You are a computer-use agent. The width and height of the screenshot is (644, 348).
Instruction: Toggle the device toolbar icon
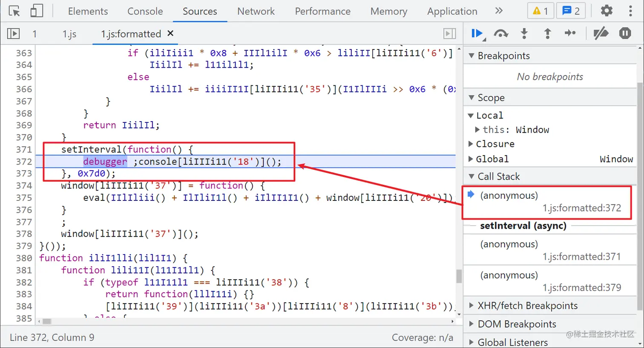coord(37,11)
